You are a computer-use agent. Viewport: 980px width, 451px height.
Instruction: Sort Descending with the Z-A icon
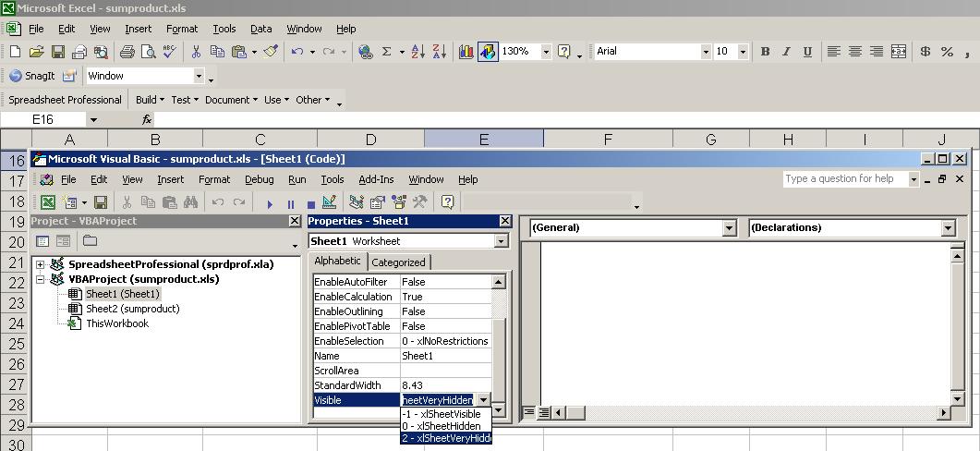click(440, 52)
